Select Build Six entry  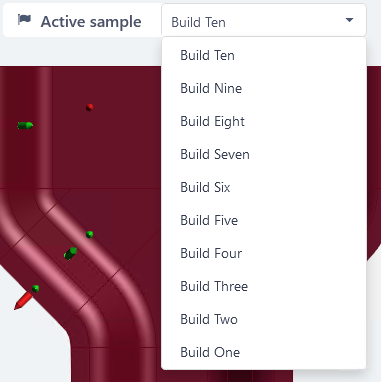[x=263, y=187]
